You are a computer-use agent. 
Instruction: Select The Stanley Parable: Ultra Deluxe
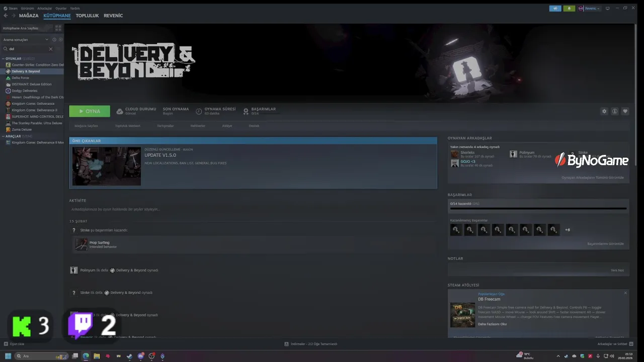coord(33,123)
